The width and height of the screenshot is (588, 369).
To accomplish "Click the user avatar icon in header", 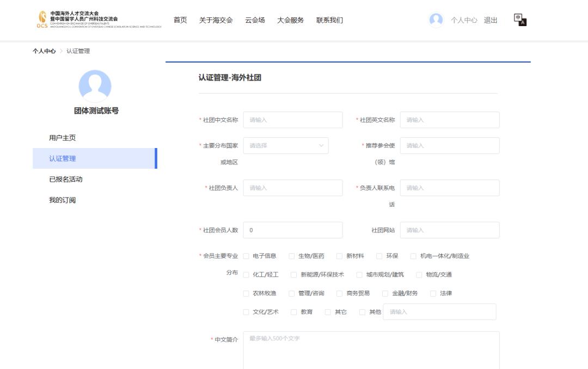I will click(x=436, y=20).
